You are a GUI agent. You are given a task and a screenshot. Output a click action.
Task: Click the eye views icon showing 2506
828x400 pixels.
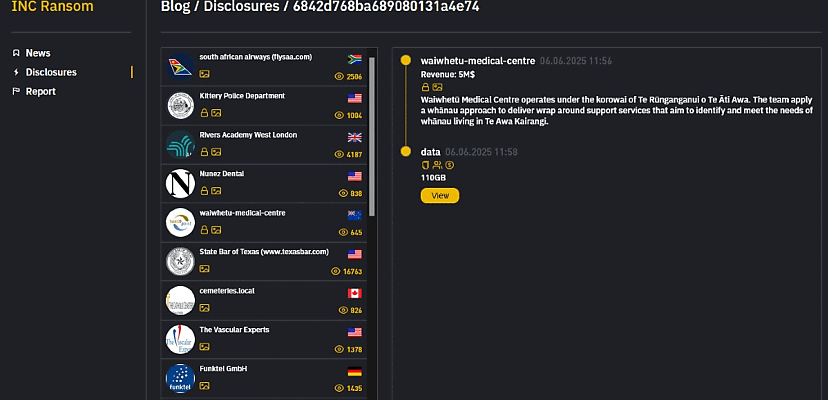(x=339, y=77)
